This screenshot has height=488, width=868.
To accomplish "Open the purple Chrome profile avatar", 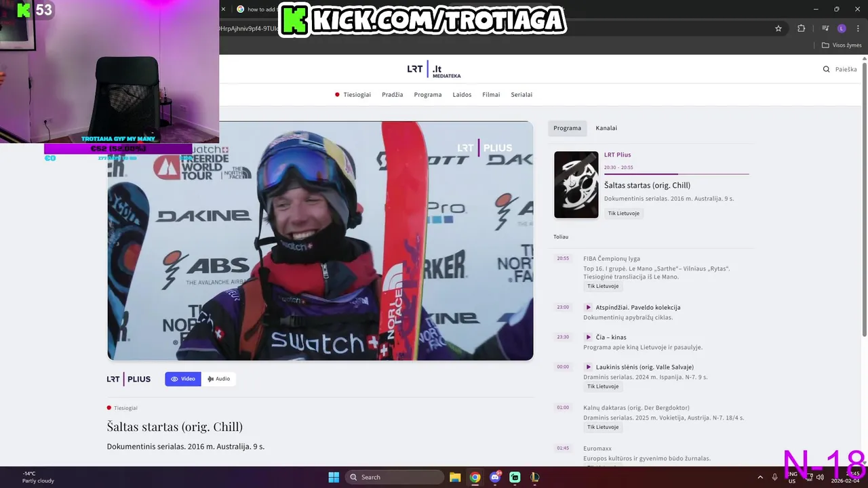I will 842,28.
